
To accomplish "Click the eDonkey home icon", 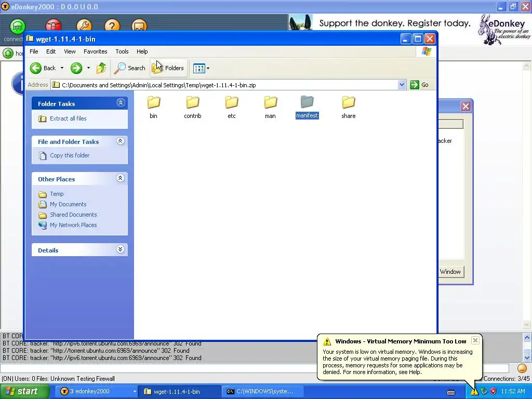I will (8, 54).
